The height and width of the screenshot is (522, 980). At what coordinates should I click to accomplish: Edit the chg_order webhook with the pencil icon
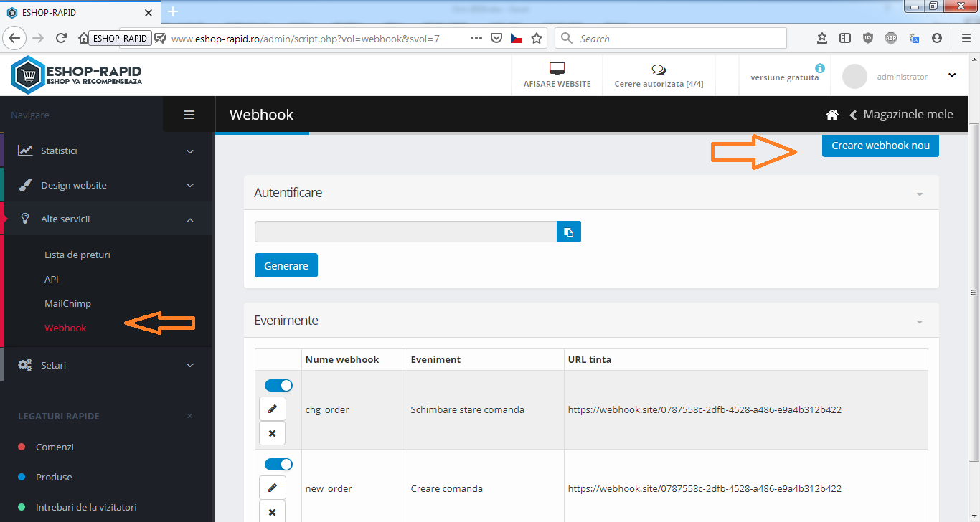272,409
